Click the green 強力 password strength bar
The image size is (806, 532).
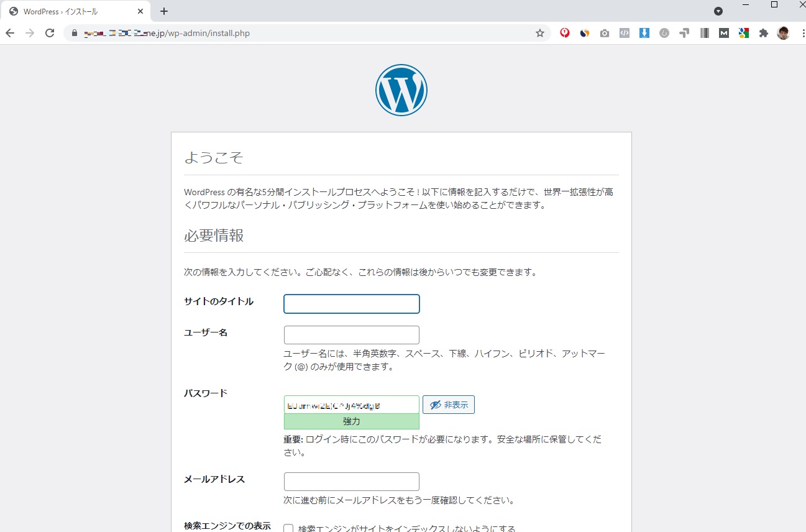(x=351, y=421)
